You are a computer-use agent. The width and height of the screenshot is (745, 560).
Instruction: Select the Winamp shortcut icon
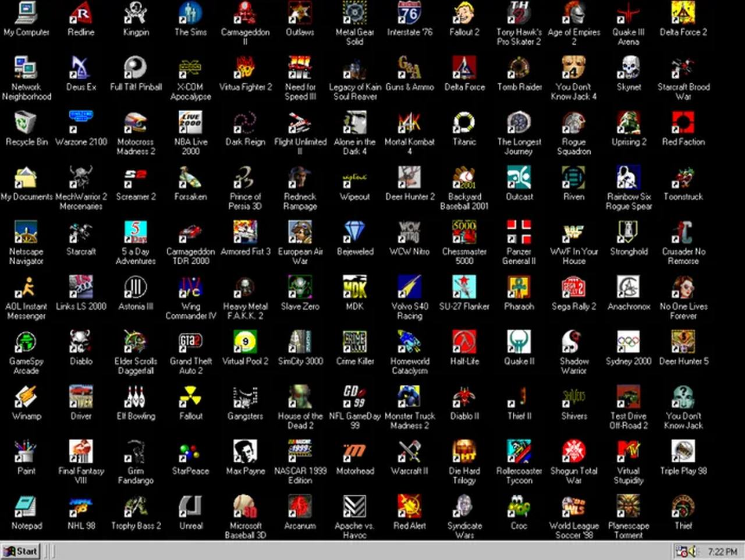pos(26,397)
